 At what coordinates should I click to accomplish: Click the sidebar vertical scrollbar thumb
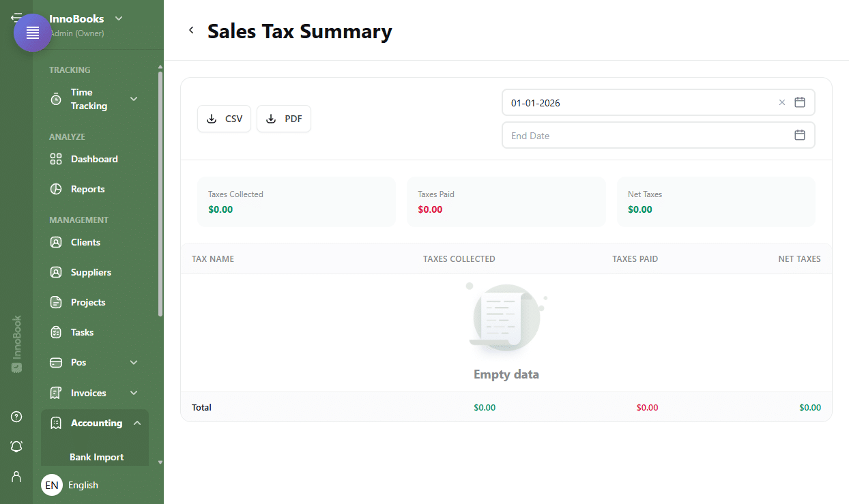point(160,194)
